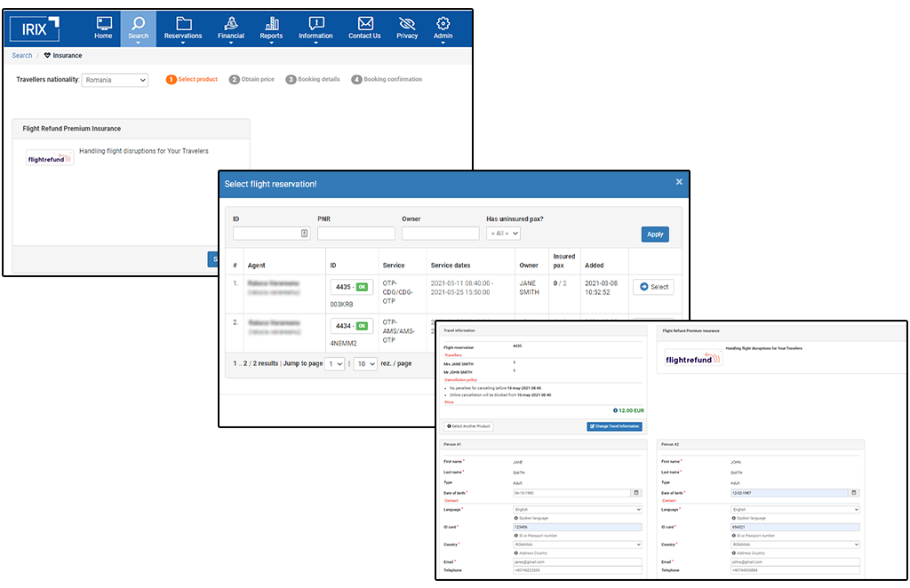
Task: Open the Financial money bag icon
Action: 230,23
